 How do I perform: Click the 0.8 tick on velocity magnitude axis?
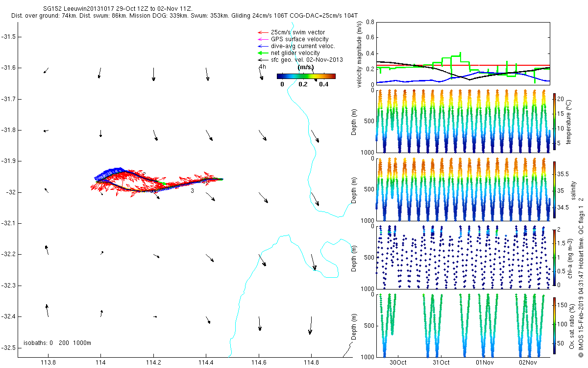(x=370, y=23)
